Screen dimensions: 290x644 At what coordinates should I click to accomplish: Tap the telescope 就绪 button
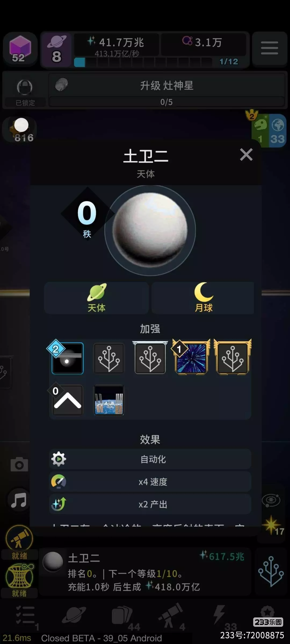pos(19,542)
